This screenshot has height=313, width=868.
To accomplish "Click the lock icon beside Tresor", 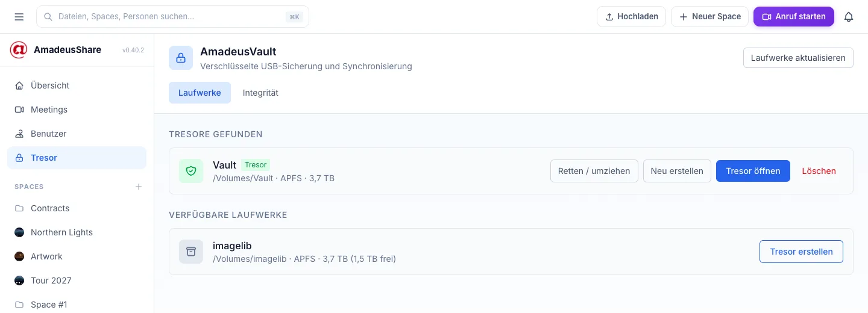I will pos(19,158).
